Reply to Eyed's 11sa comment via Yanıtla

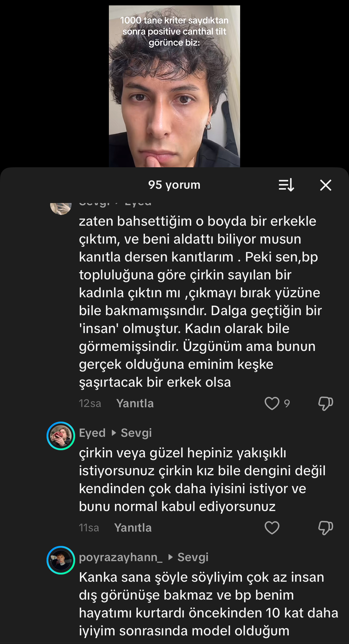point(133,528)
